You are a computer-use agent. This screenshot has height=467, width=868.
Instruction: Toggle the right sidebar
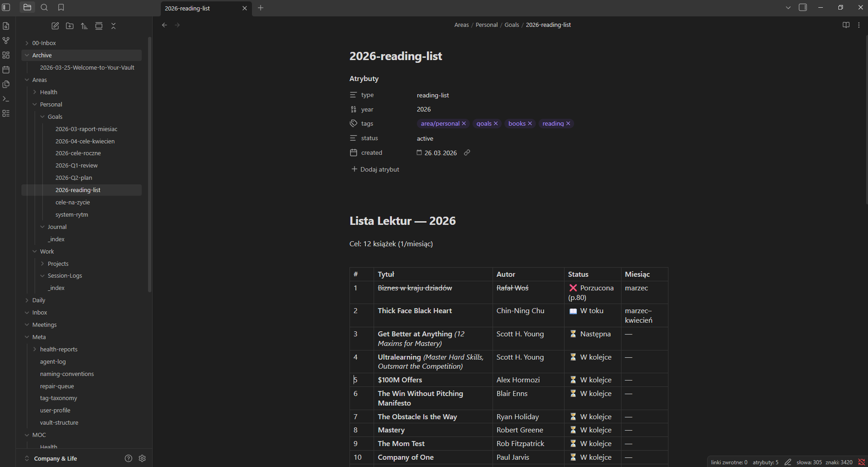pos(803,7)
